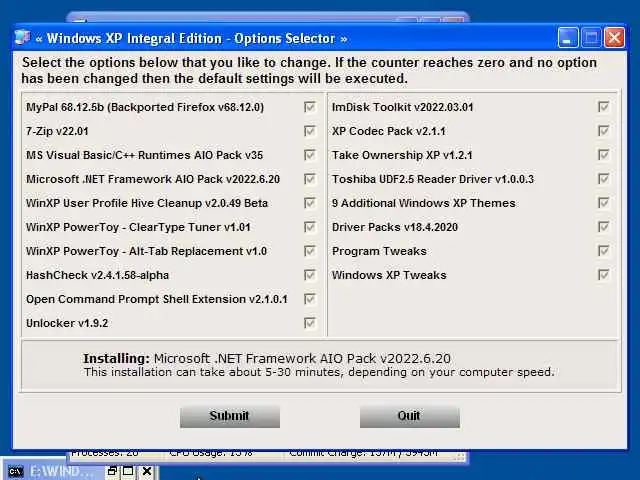
Task: Close the Options Selector window
Action: click(x=614, y=38)
